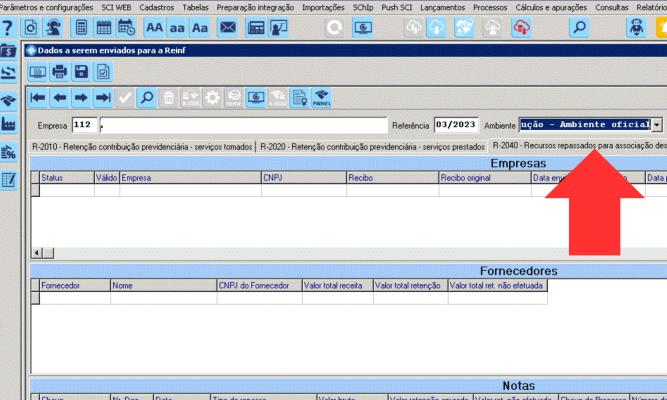Open the Processos menu
The height and width of the screenshot is (400, 667).
pos(490,7)
